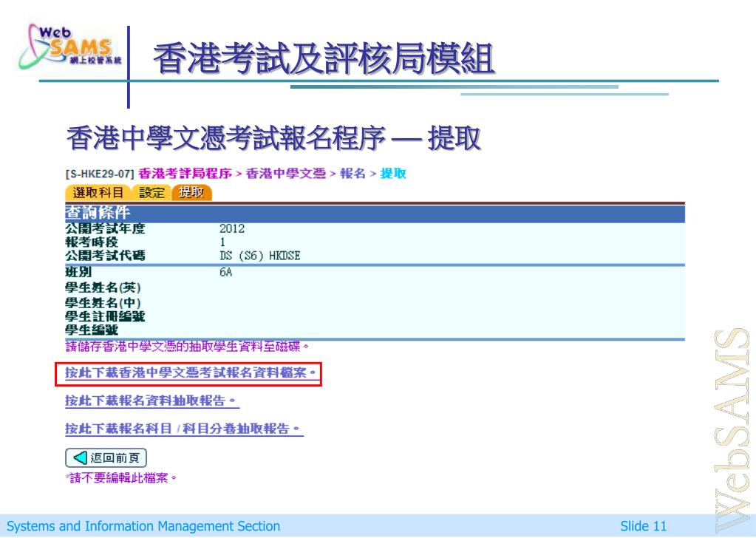The width and height of the screenshot is (756, 538).
Task: Click the 學生姓名(中) label
Action: pos(103,303)
